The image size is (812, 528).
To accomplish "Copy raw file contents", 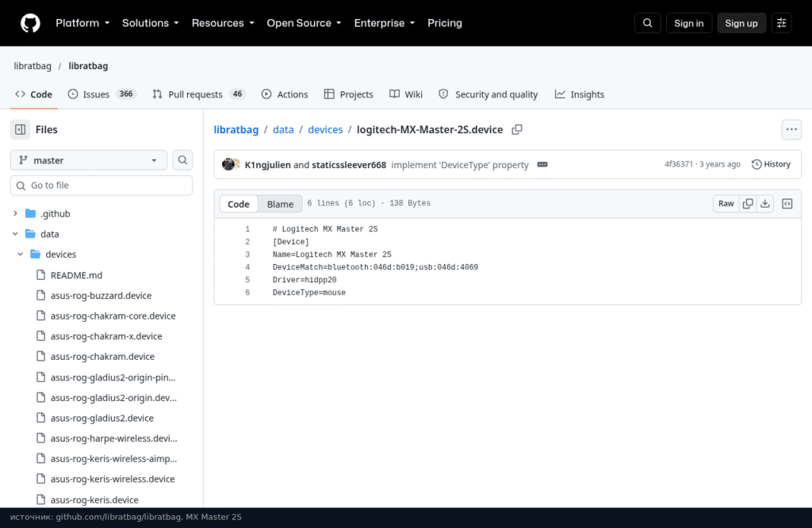I will click(x=748, y=204).
